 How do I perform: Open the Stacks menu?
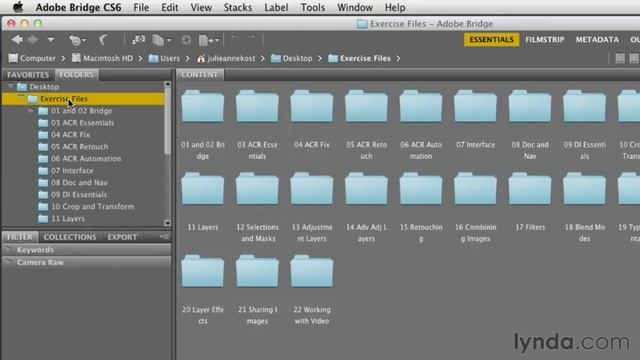coord(238,7)
